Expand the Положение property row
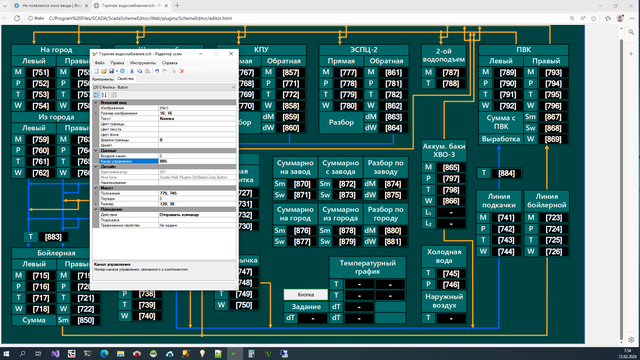The width and height of the screenshot is (640, 360). click(x=96, y=193)
